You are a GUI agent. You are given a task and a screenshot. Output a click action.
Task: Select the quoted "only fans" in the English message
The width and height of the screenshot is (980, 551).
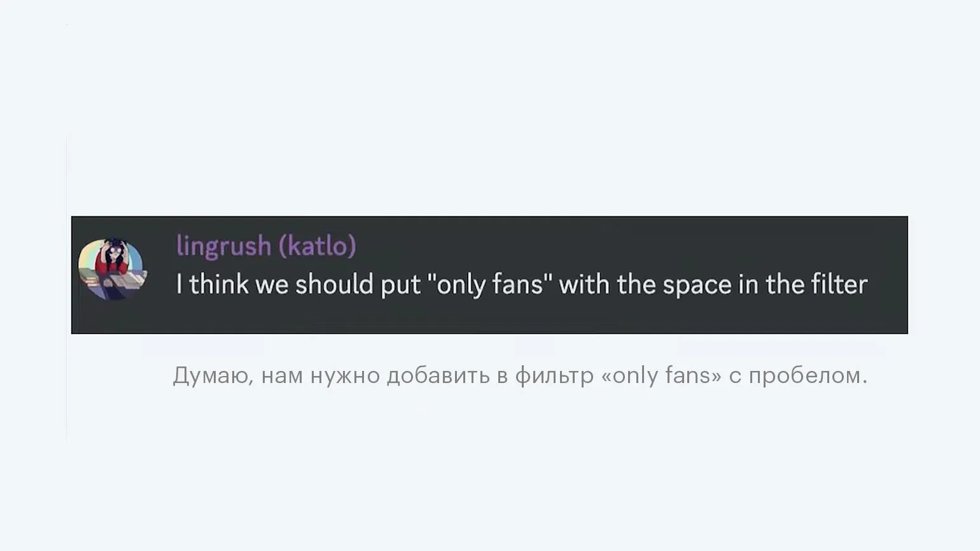click(490, 284)
